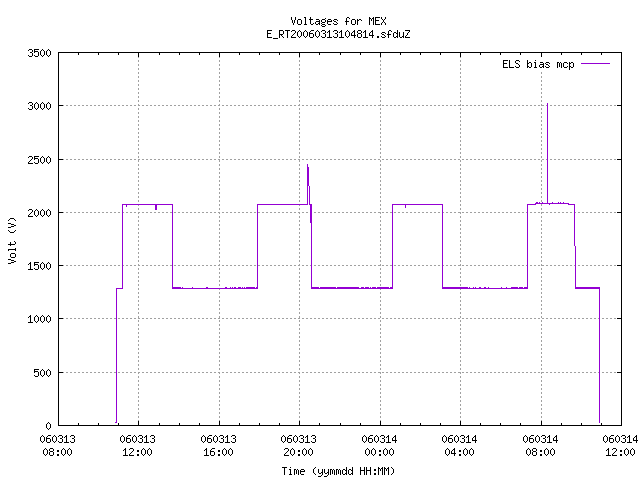Click the peak of the 3000 V spike

click(547, 104)
